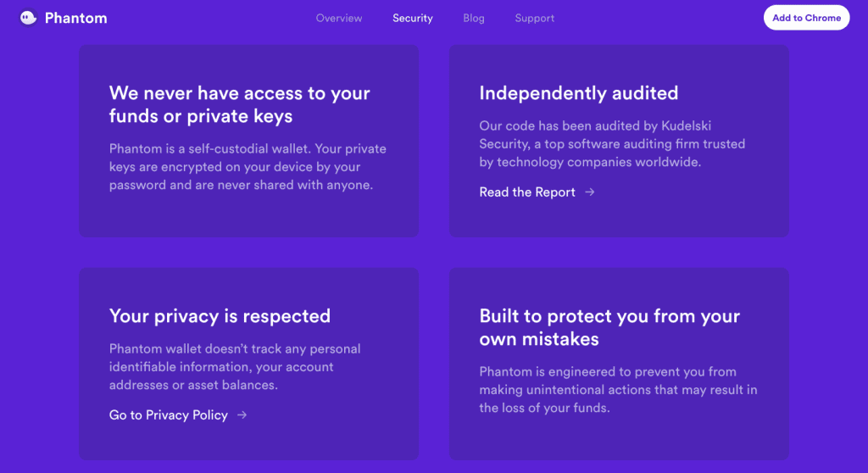This screenshot has height=473, width=868.
Task: Click the Phantom brand name text
Action: 75,19
